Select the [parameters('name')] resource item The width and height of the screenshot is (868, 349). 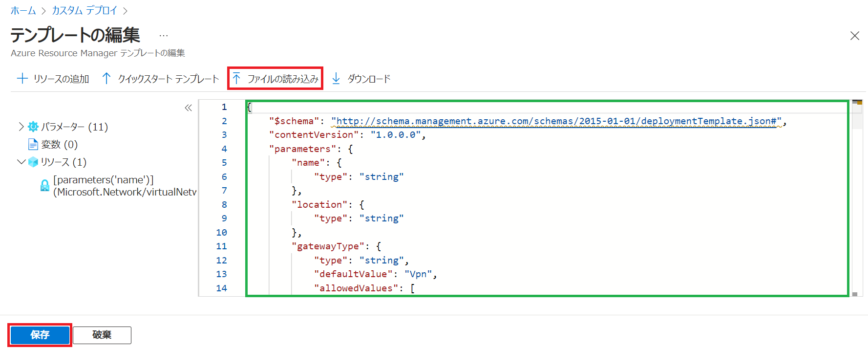(x=125, y=186)
